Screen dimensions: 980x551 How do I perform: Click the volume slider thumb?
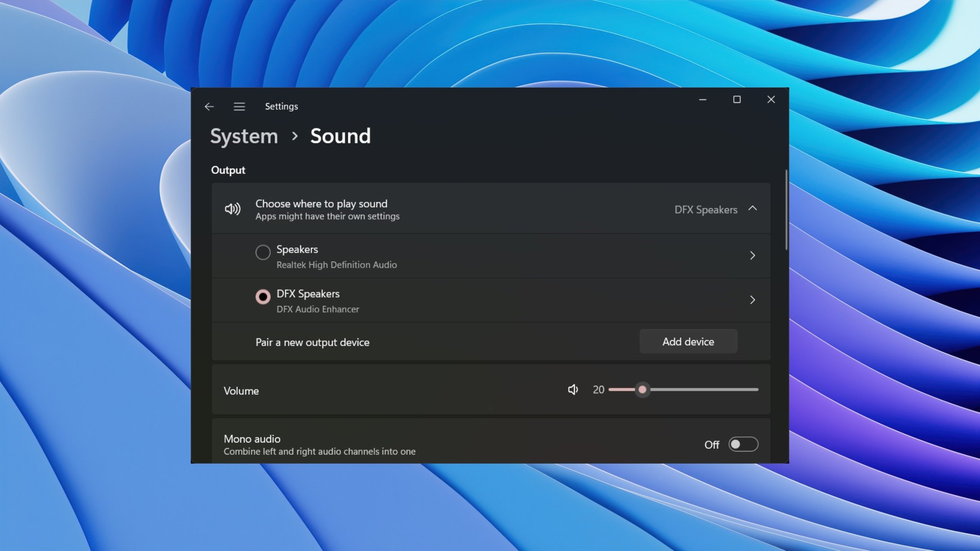[x=642, y=390]
